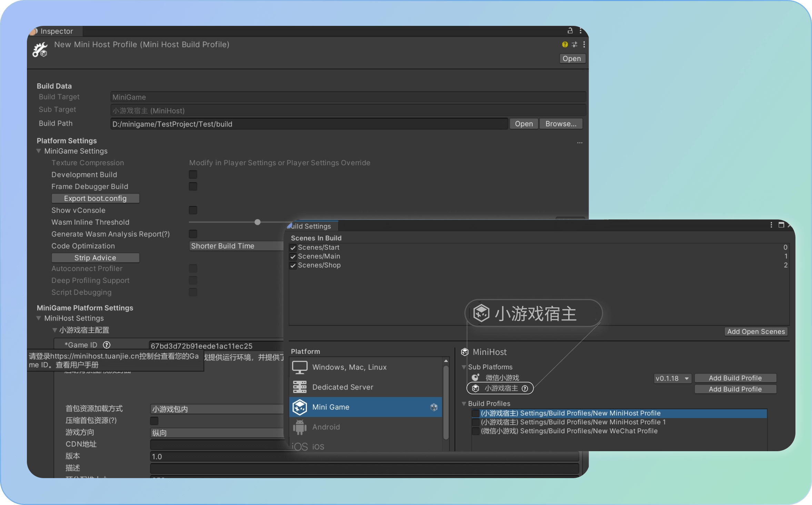Select the Mini Game platform entry

pyautogui.click(x=365, y=407)
